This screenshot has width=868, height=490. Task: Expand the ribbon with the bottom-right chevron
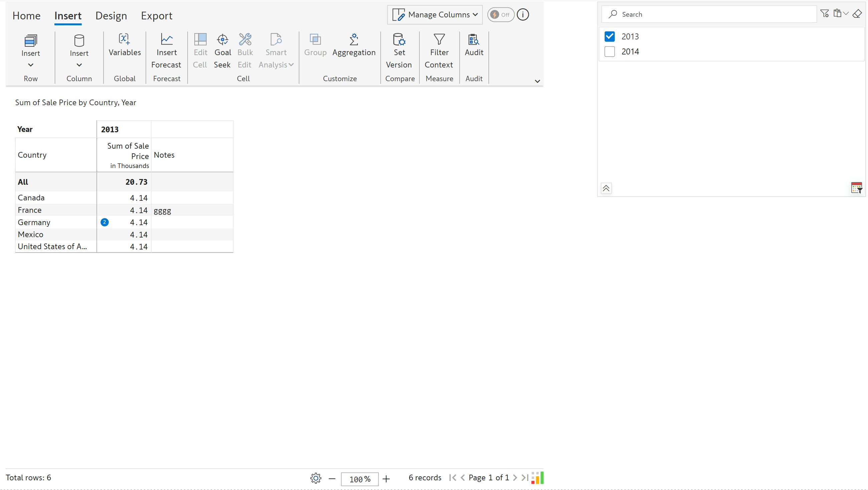pos(537,81)
